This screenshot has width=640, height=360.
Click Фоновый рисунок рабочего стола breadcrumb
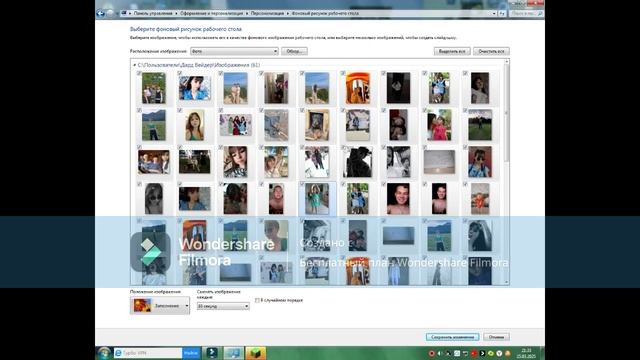[325, 13]
